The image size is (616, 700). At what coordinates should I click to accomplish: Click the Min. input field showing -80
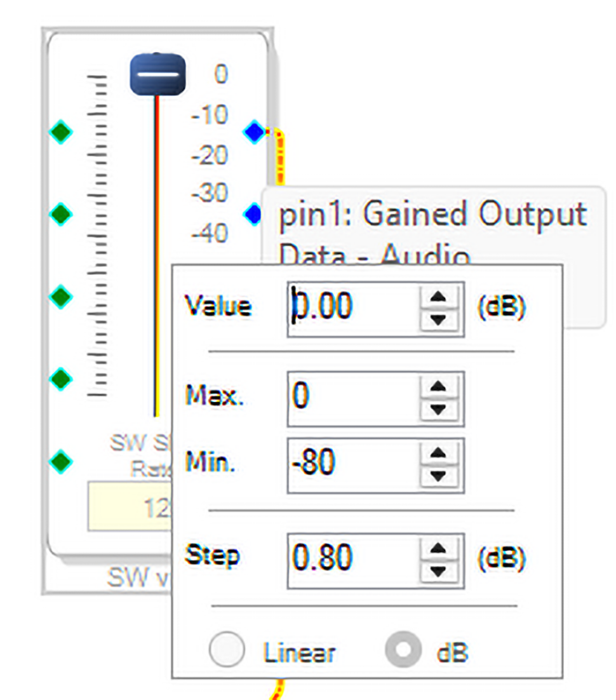tap(353, 464)
